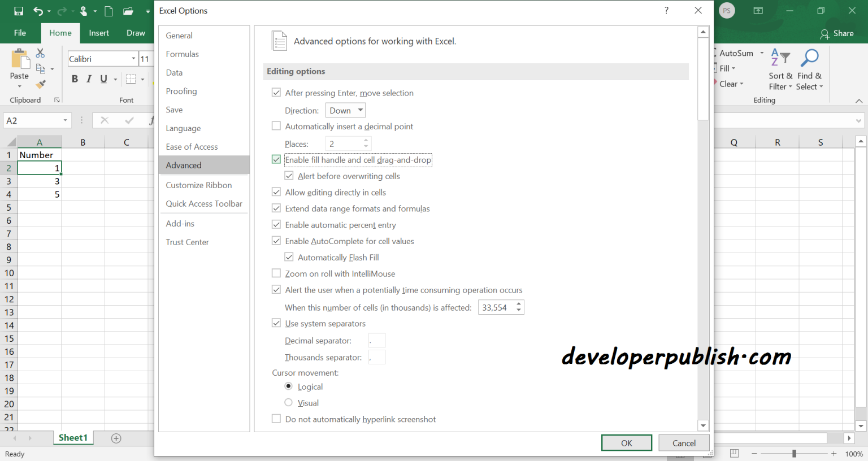Open the Direction dropdown showing Down

click(x=345, y=111)
